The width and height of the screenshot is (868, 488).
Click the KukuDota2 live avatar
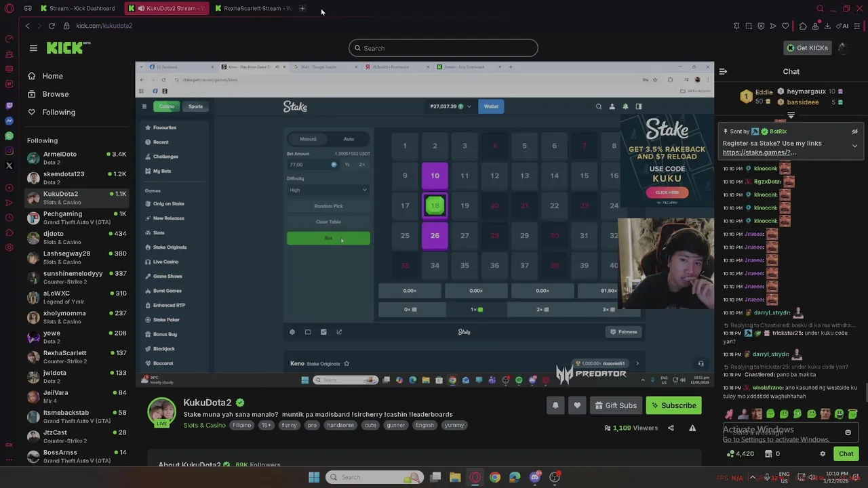point(162,412)
